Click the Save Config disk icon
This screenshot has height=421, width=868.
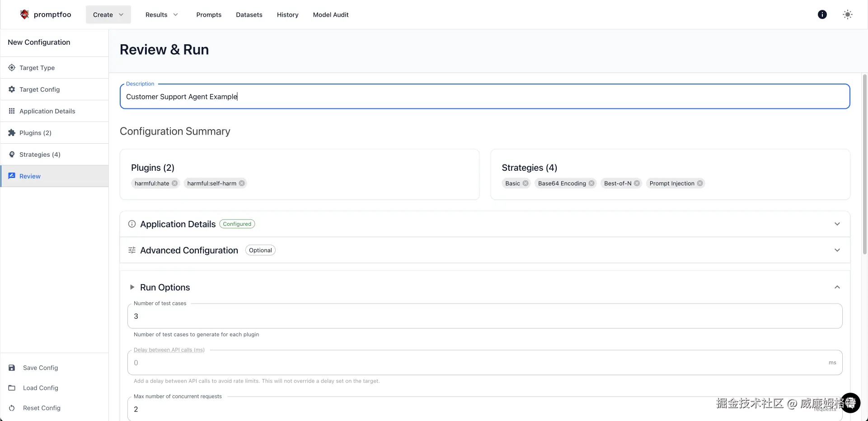point(12,368)
